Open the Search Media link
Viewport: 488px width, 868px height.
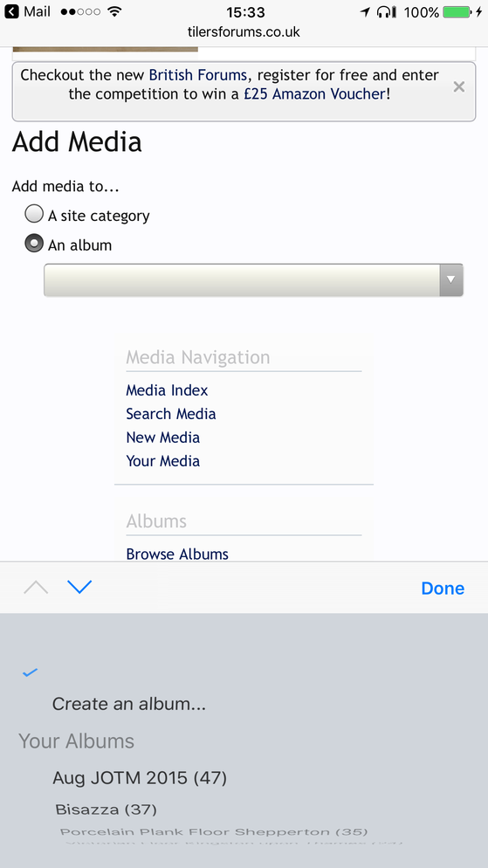pos(171,414)
